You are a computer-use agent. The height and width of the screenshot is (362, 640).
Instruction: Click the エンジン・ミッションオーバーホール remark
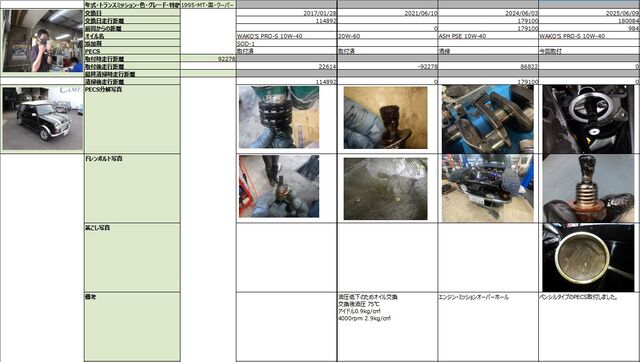(x=473, y=297)
